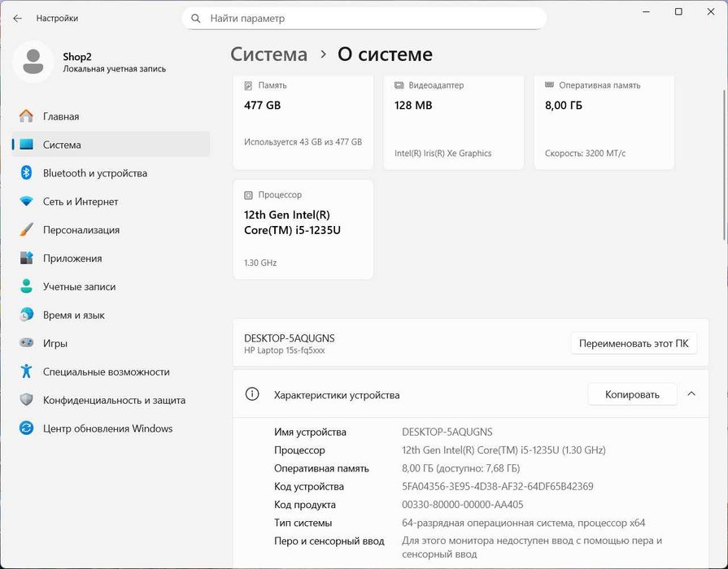Click the Конфиденциальность shield icon

tap(27, 400)
